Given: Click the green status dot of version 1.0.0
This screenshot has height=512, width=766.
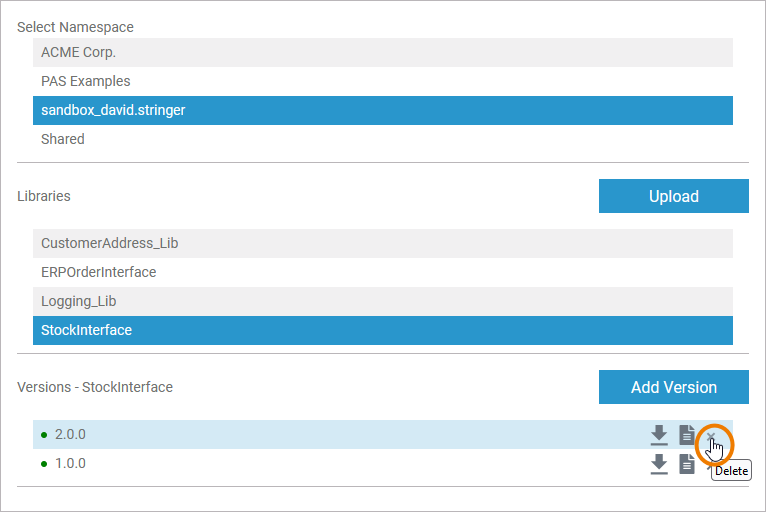Looking at the screenshot, I should point(45,464).
